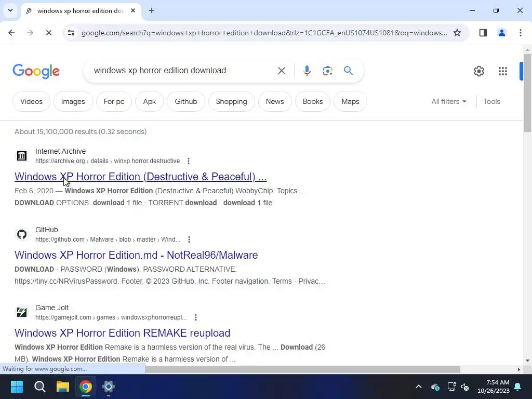Open more options for Game Jolt result
The image size is (532, 399).
tap(196, 317)
